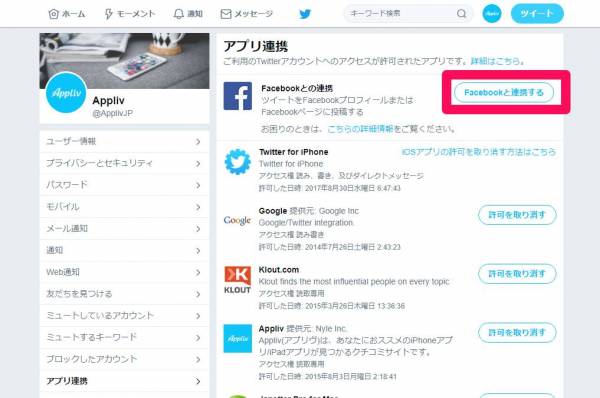Click the chevron in the sidebar 通知 row

click(198, 251)
